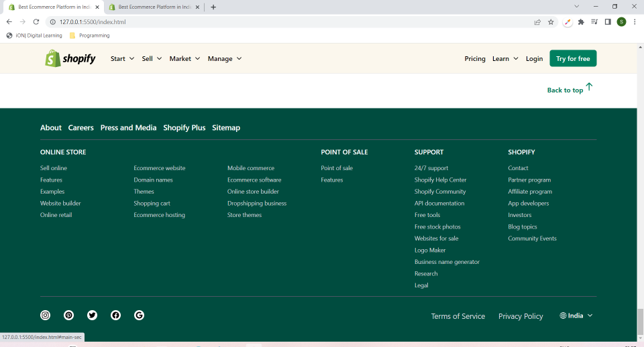Open Logo Maker footer link
The image size is (644, 347).
coord(429,250)
